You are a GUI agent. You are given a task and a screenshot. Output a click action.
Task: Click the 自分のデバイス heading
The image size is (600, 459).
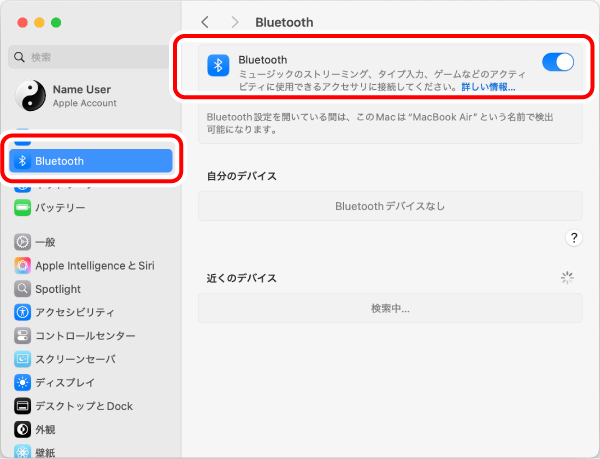point(242,176)
